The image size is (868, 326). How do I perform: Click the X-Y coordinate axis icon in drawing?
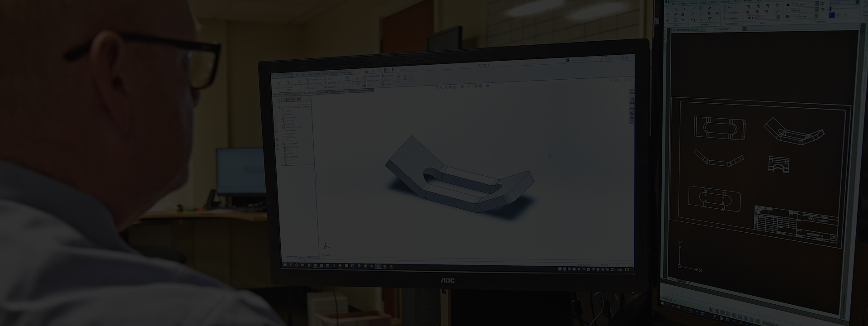689,256
